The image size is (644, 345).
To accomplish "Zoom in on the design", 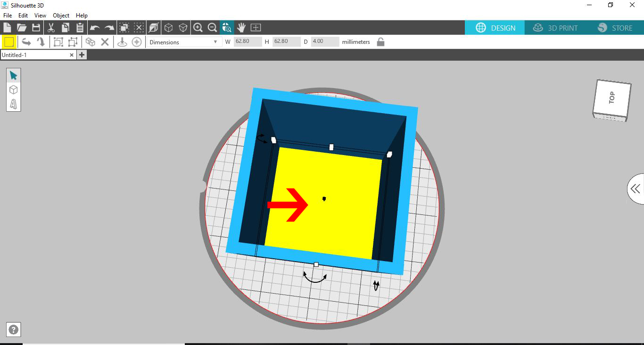I will 198,27.
